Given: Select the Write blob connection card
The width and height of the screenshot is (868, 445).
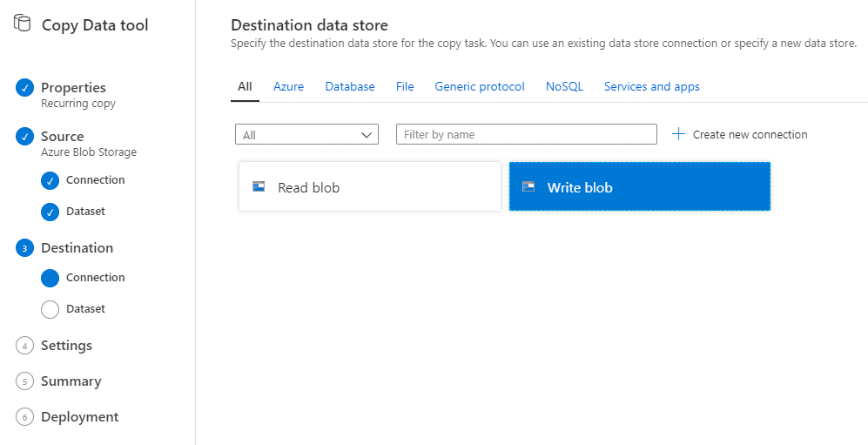Looking at the screenshot, I should coord(639,186).
